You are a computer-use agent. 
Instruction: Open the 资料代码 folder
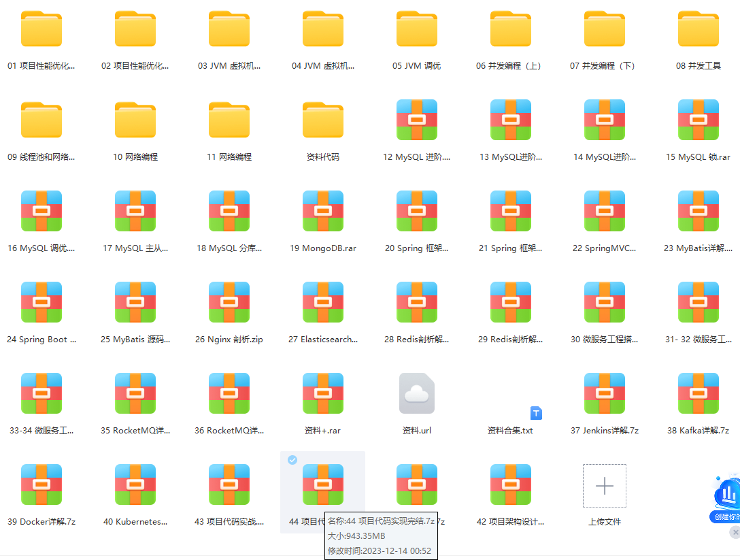[x=322, y=120]
